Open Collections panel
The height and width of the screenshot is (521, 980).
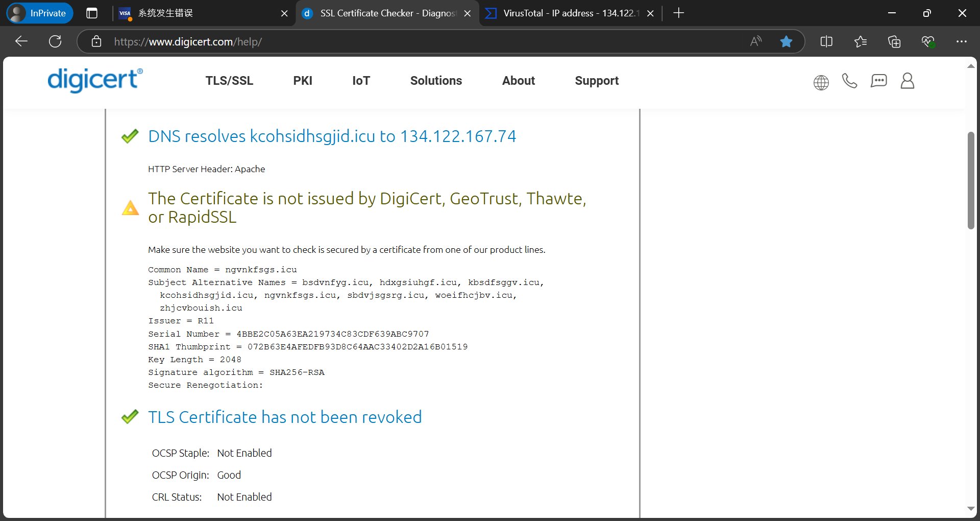tap(894, 41)
